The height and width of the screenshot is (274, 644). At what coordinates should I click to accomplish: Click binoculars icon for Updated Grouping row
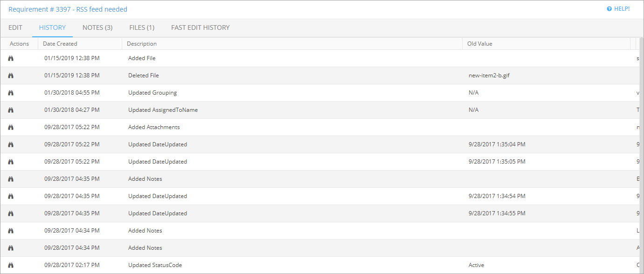tap(11, 93)
